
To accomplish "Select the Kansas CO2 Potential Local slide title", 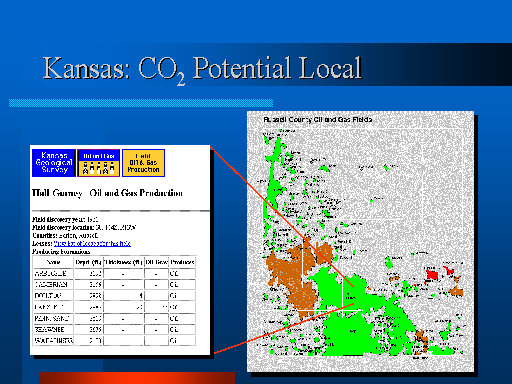I will [202, 68].
